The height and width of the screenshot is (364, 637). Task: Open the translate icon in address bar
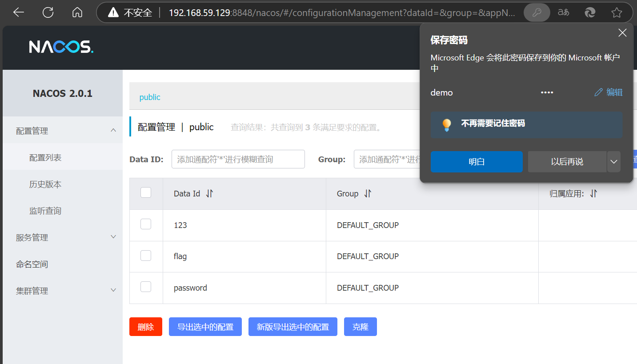563,12
